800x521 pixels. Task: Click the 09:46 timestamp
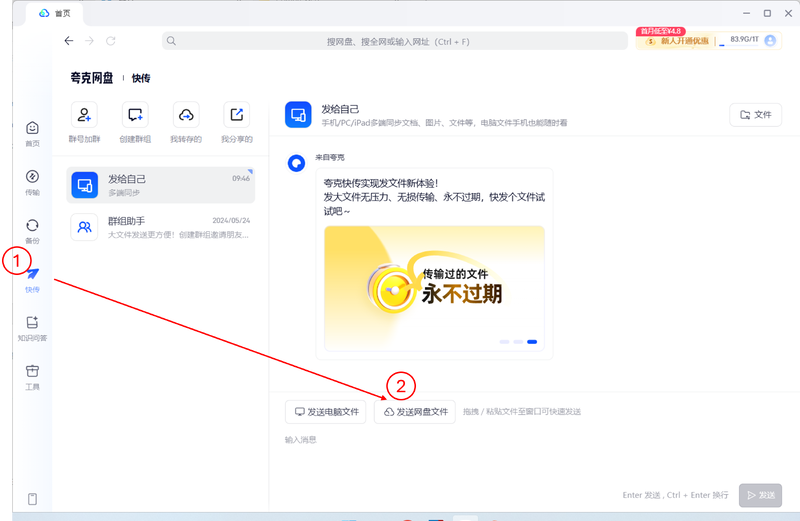tap(241, 179)
